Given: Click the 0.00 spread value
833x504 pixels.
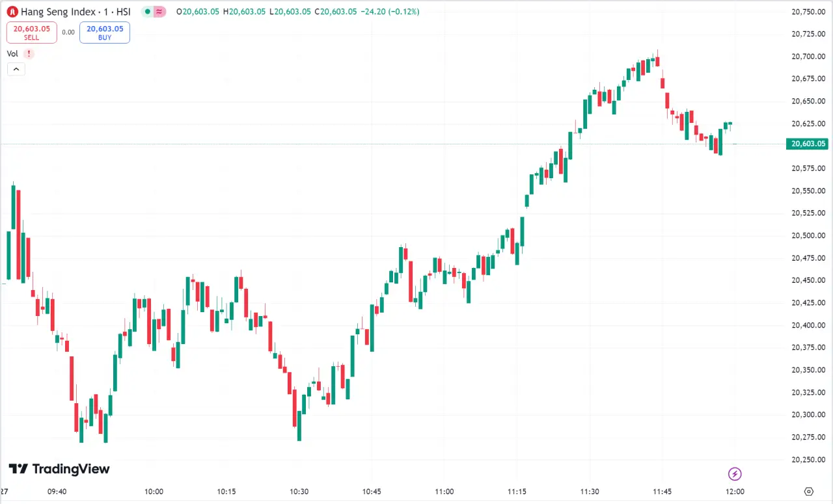Looking at the screenshot, I should pos(68,32).
